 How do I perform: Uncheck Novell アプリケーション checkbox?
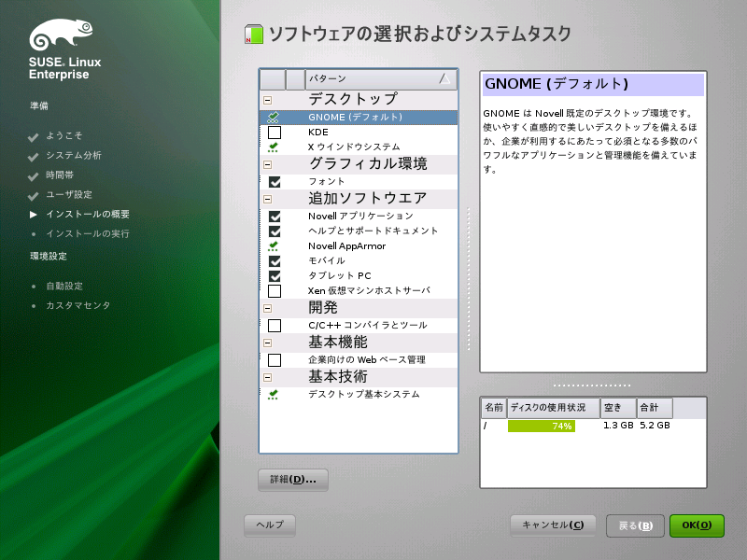point(275,217)
